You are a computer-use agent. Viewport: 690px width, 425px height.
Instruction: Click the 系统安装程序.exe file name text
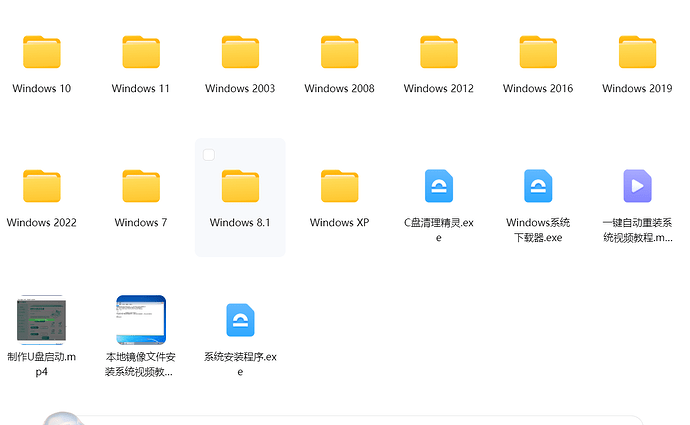[x=240, y=357]
